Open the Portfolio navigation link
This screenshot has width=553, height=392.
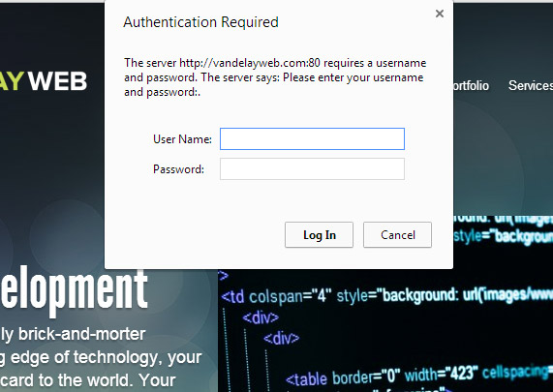click(471, 86)
